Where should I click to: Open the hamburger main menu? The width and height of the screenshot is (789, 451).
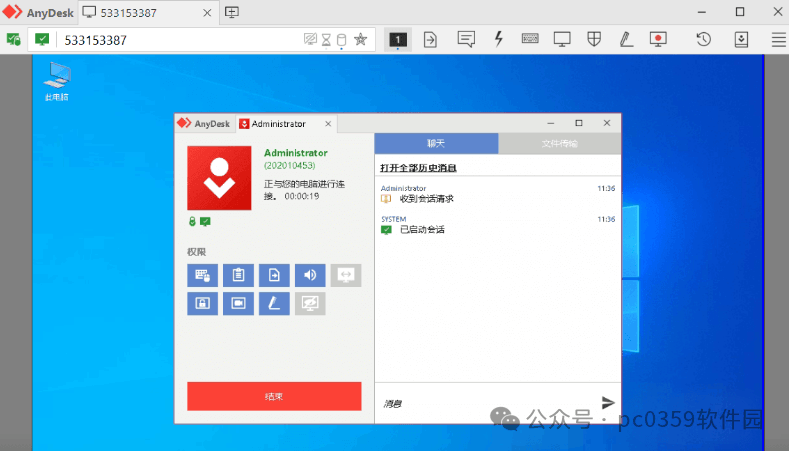click(x=778, y=40)
